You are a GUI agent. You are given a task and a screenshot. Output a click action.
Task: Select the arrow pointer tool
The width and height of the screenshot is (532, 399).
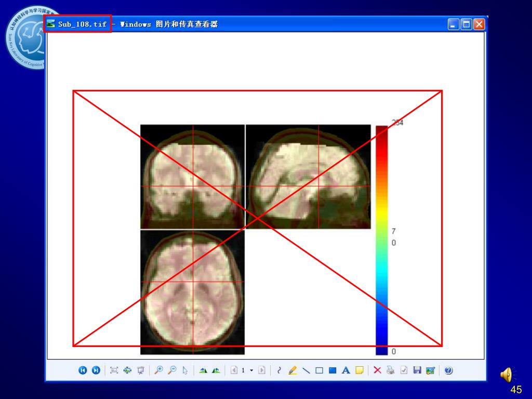point(185,370)
